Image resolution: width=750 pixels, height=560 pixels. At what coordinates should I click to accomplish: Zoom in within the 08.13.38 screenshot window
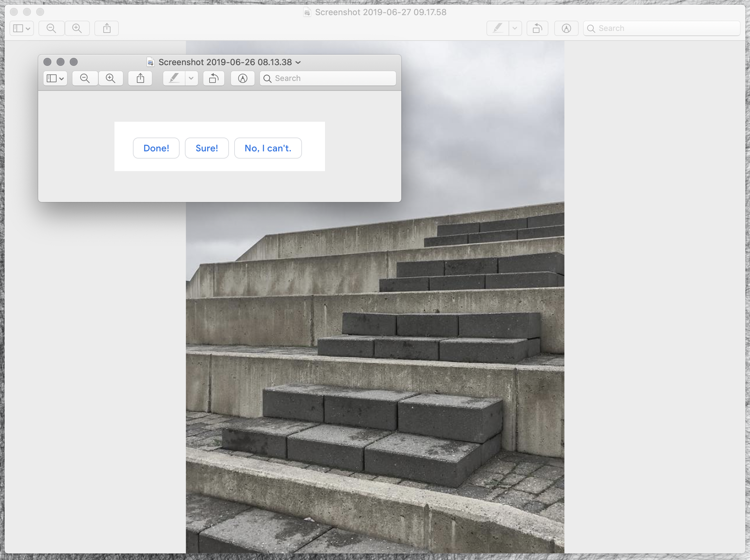(x=111, y=78)
